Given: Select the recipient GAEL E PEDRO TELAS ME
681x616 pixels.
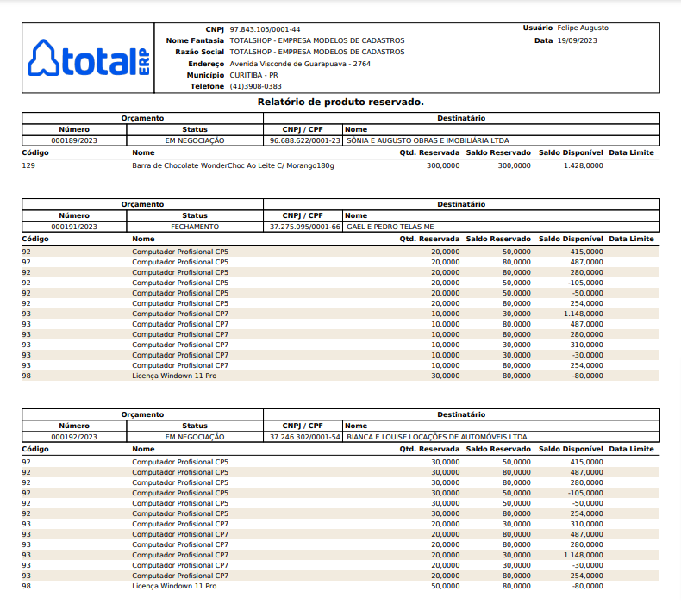Looking at the screenshot, I should click(x=390, y=227).
